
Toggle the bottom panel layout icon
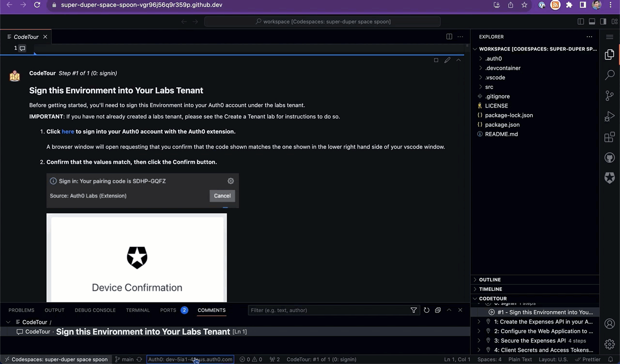pyautogui.click(x=592, y=21)
